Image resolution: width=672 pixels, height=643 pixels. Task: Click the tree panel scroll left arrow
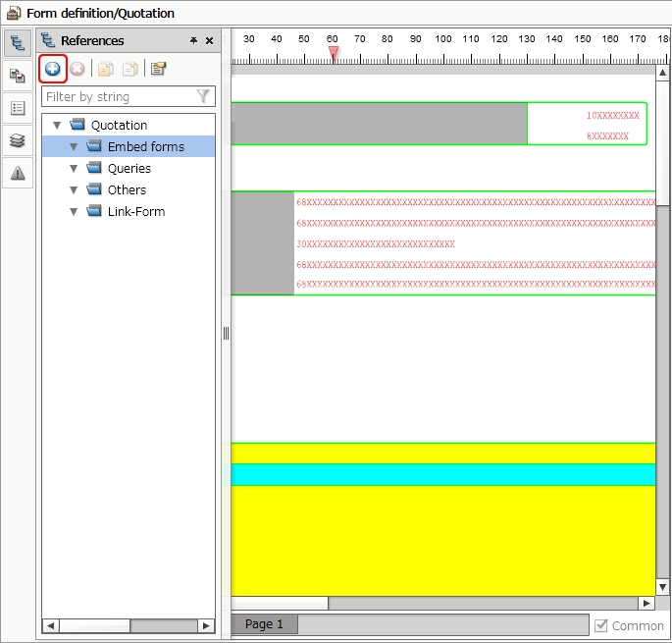pos(51,626)
